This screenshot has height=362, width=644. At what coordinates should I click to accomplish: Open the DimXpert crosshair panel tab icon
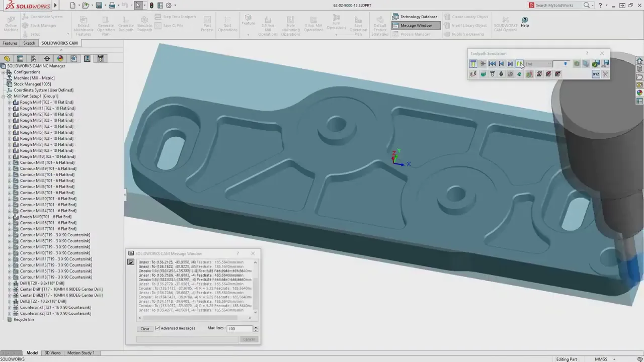click(47, 59)
